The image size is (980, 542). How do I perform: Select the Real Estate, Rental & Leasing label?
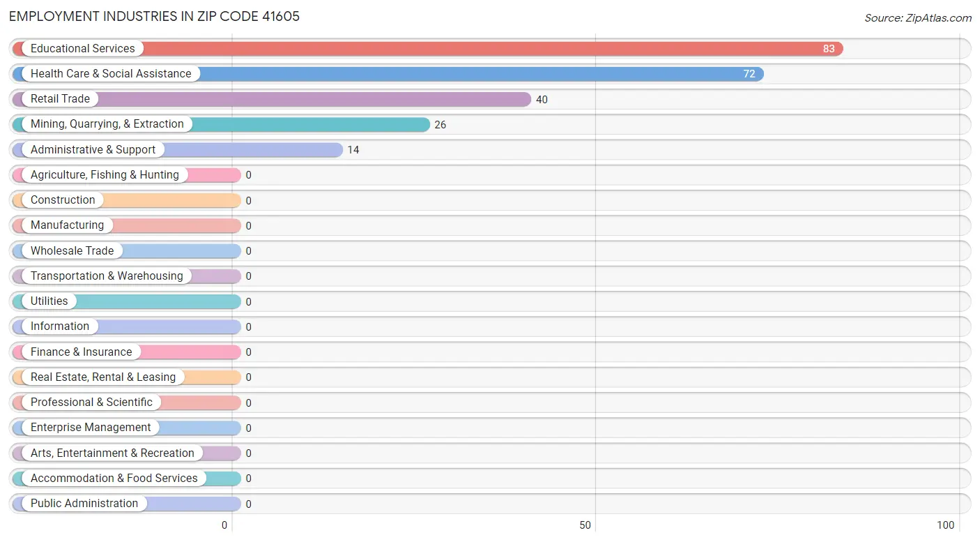(103, 377)
